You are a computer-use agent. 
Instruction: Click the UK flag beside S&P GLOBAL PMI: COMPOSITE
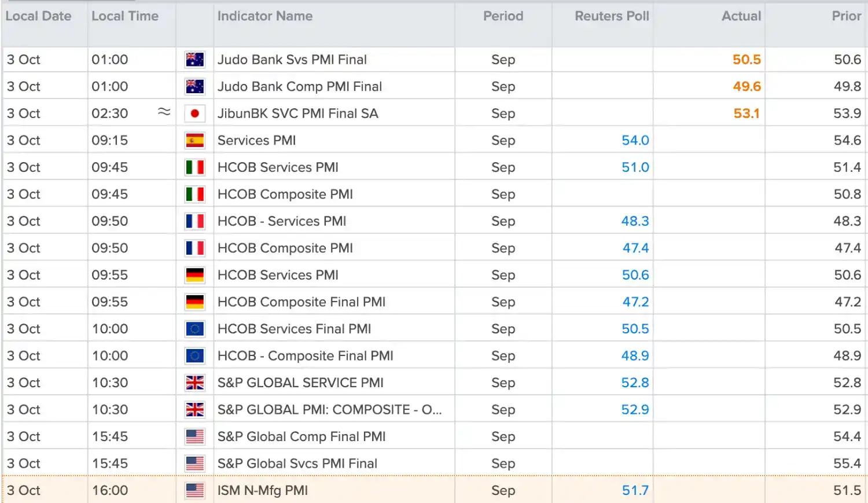tap(195, 409)
